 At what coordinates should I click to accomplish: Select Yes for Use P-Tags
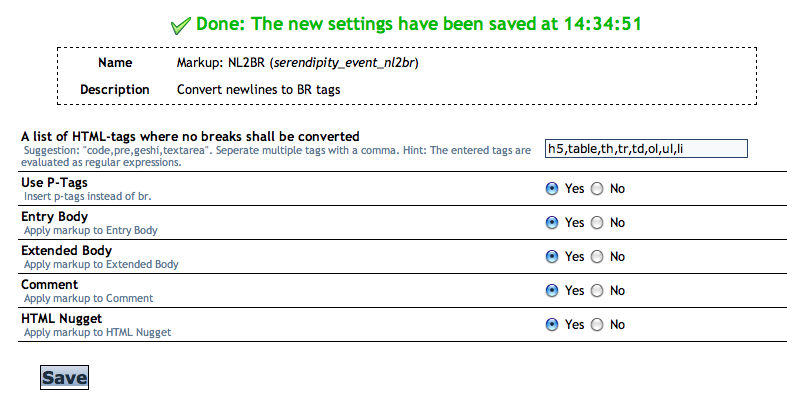(x=552, y=188)
